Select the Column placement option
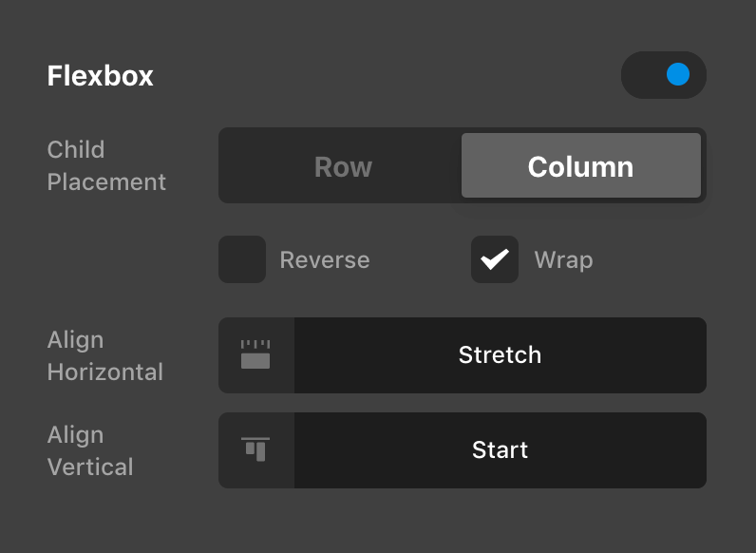Viewport: 756px width, 553px height. pyautogui.click(x=580, y=166)
